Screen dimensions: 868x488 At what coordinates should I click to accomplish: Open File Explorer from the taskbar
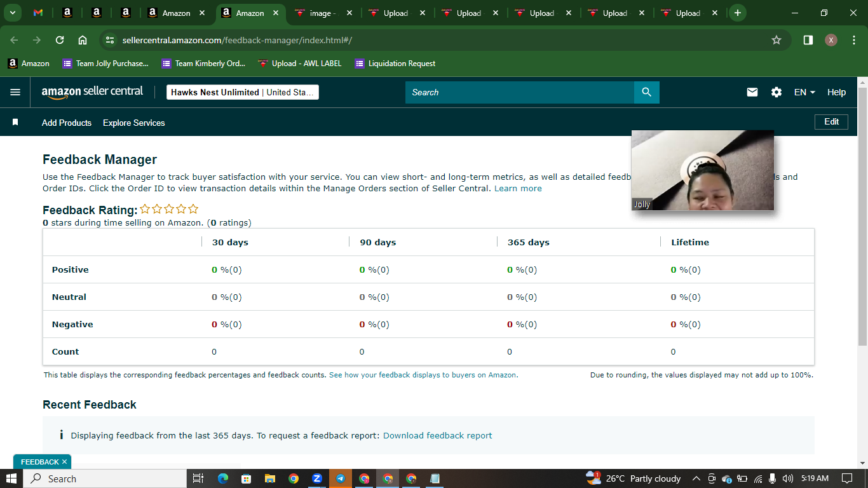click(x=270, y=478)
